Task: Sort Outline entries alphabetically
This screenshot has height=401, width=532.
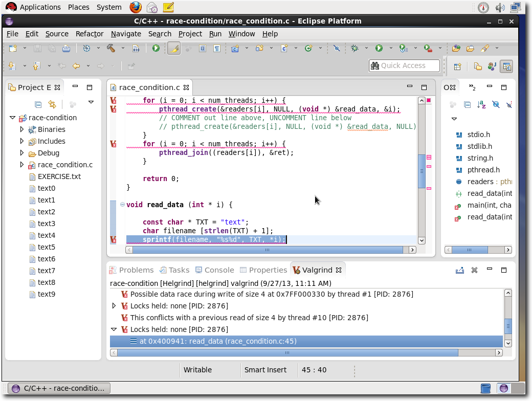Action: click(x=481, y=104)
